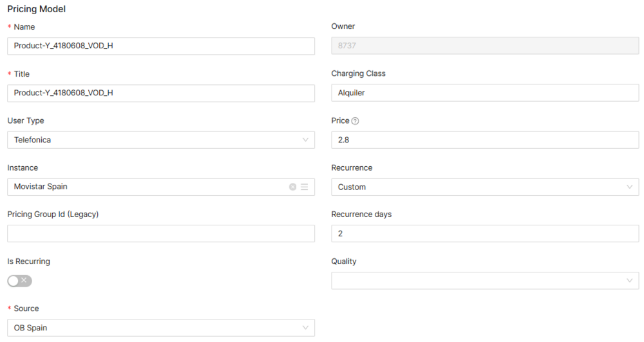The height and width of the screenshot is (342, 644).
Task: Clear the Movistar Spain instance value
Action: 292,187
